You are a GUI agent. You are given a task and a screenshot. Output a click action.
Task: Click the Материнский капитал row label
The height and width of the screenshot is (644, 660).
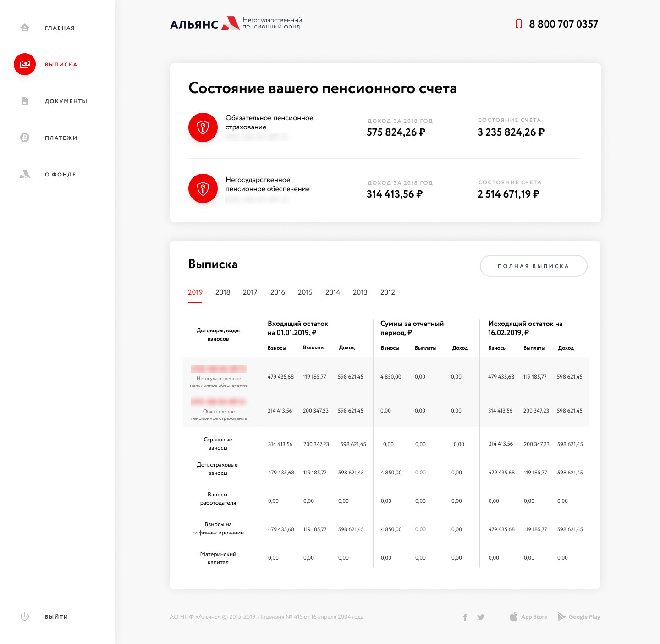pyautogui.click(x=218, y=558)
